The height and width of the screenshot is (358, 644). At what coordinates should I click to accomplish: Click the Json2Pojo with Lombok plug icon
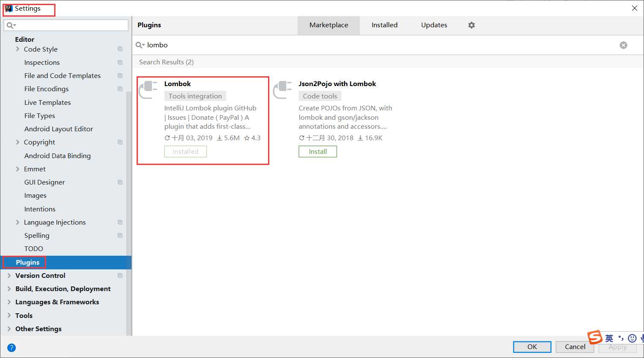(283, 89)
